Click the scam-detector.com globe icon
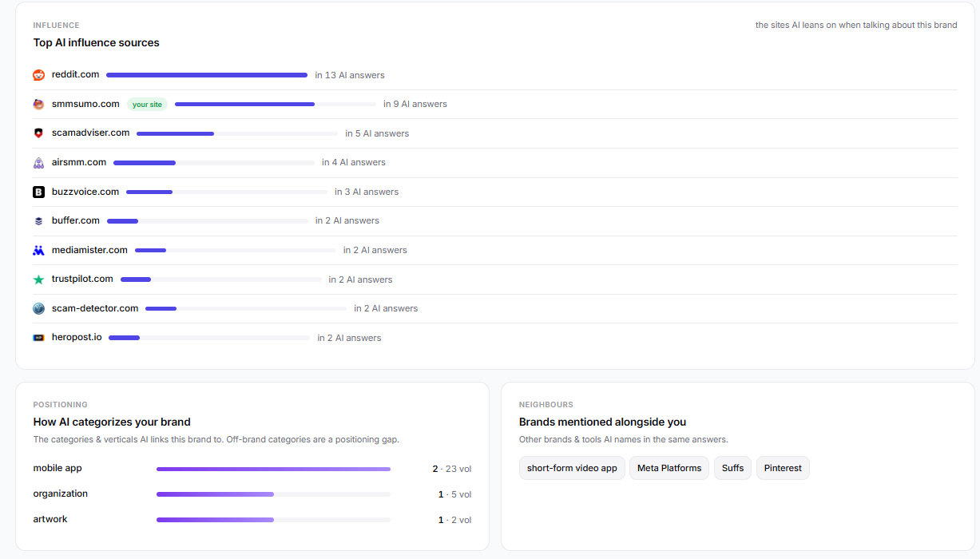The width and height of the screenshot is (980, 559). [x=38, y=308]
